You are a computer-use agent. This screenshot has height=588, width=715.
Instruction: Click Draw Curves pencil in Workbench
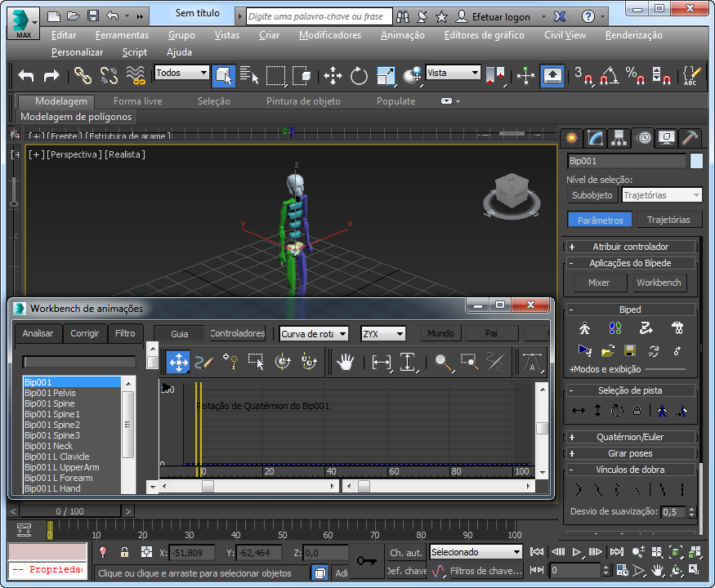click(x=203, y=363)
